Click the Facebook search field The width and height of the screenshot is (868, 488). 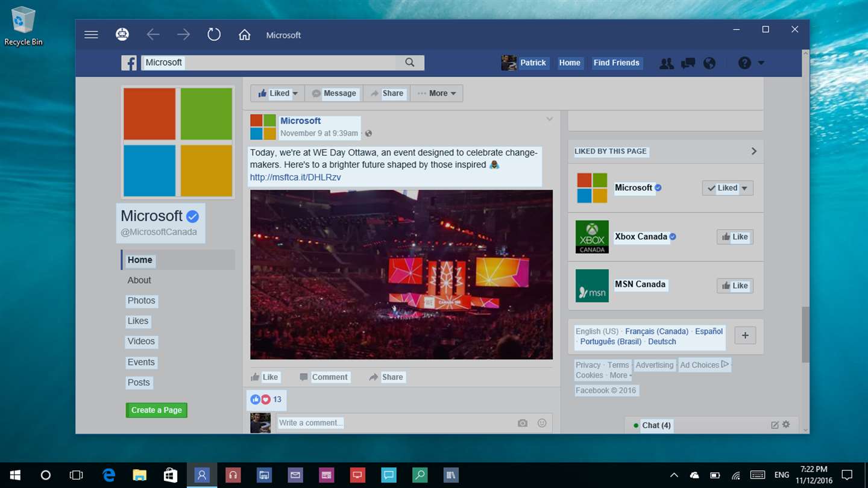269,63
